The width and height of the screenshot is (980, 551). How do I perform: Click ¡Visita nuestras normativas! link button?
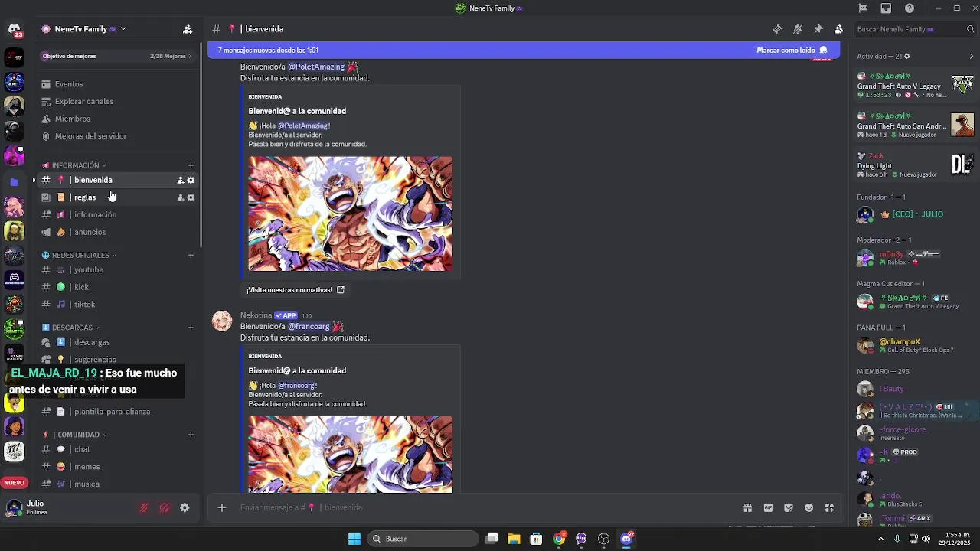coord(296,290)
